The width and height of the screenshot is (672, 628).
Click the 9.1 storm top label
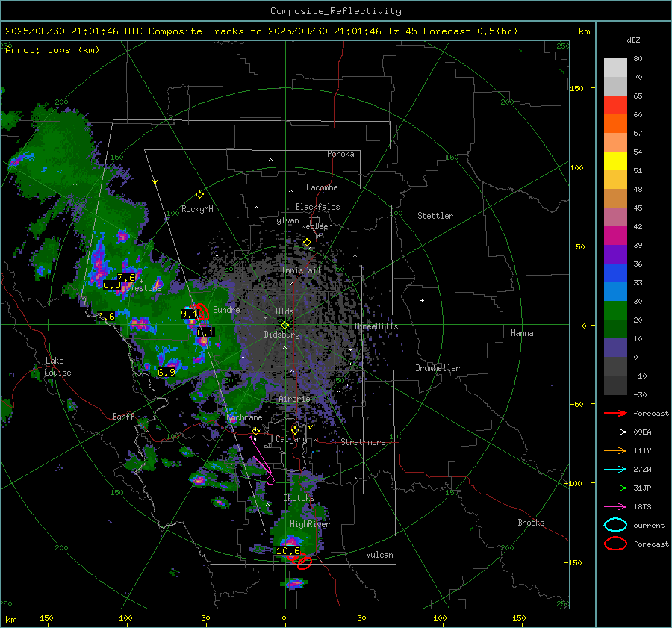(189, 314)
